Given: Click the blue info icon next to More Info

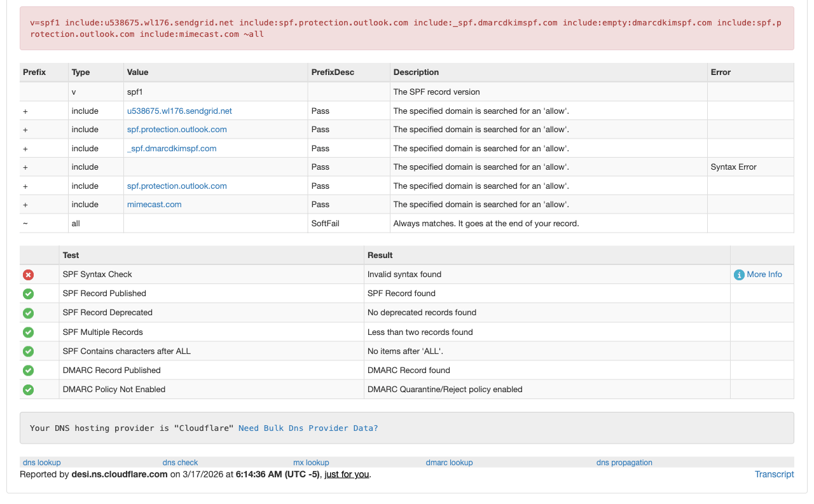Looking at the screenshot, I should point(739,275).
